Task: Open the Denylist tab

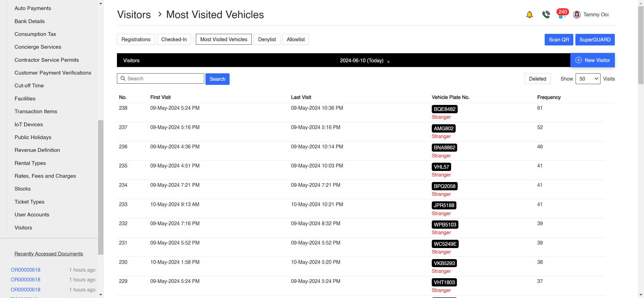Action: click(x=267, y=39)
